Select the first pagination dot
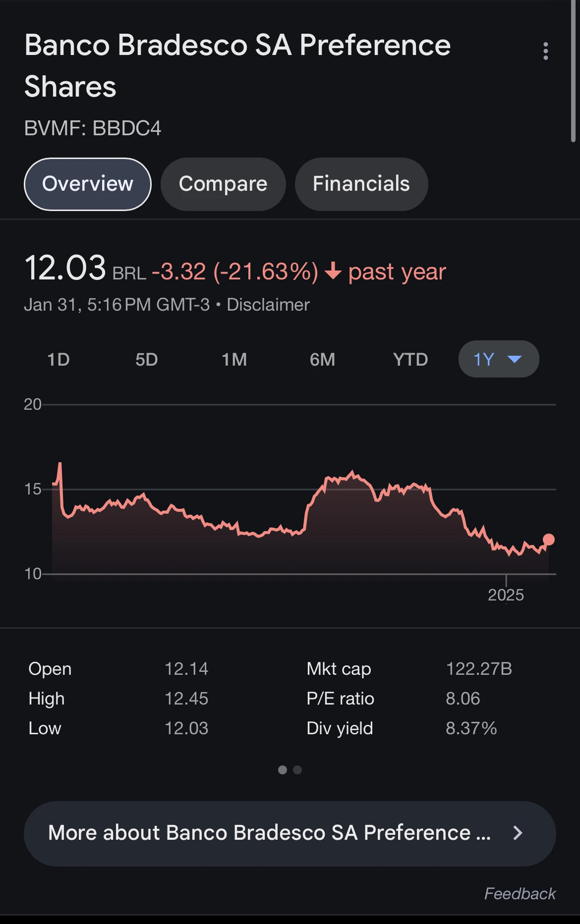Viewport: 580px width, 924px height. pyautogui.click(x=283, y=769)
